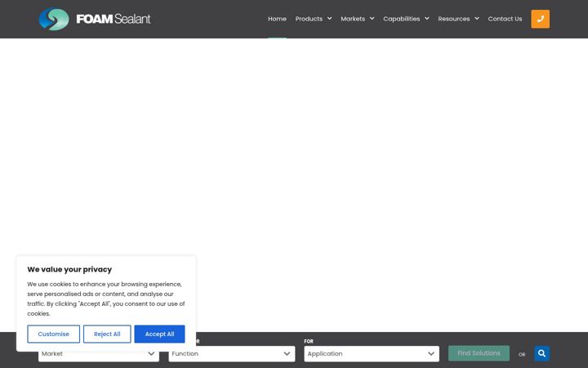Go to the Contact Us page
Screen dimensions: 588x368
coord(505,19)
